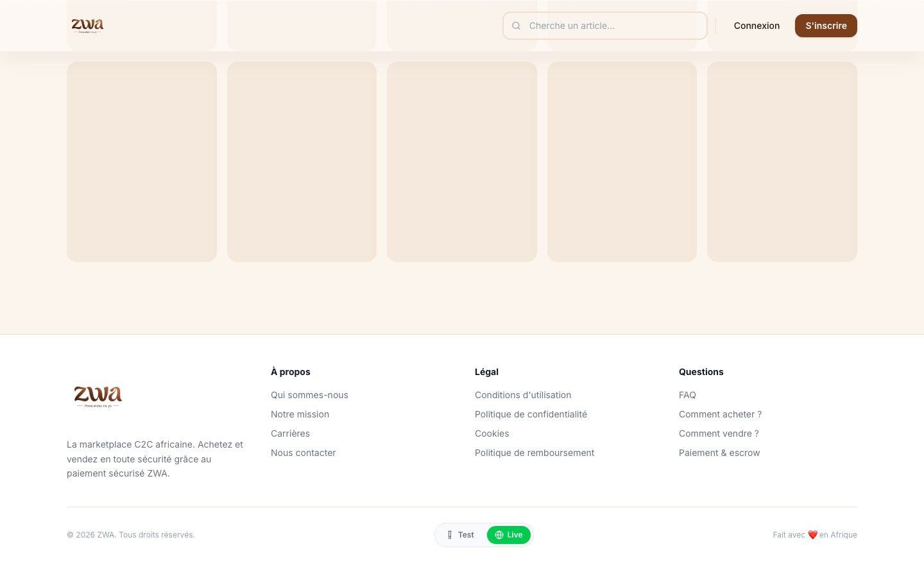Select the Nous contacter link
This screenshot has height=578, width=924.
pos(303,453)
